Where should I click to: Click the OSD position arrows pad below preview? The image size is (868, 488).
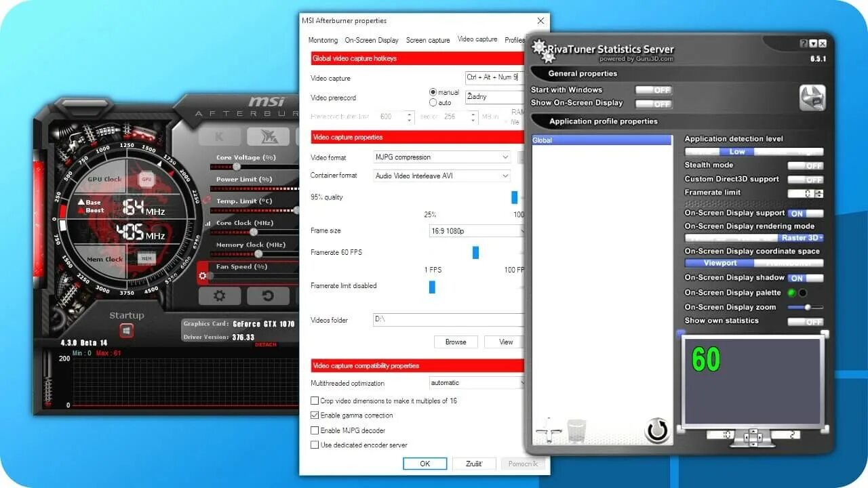pyautogui.click(x=753, y=436)
